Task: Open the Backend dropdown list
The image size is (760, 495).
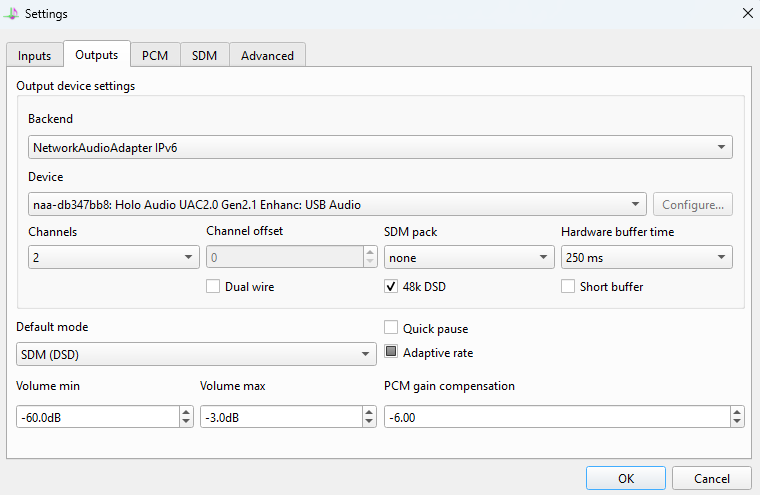Action: click(x=380, y=147)
